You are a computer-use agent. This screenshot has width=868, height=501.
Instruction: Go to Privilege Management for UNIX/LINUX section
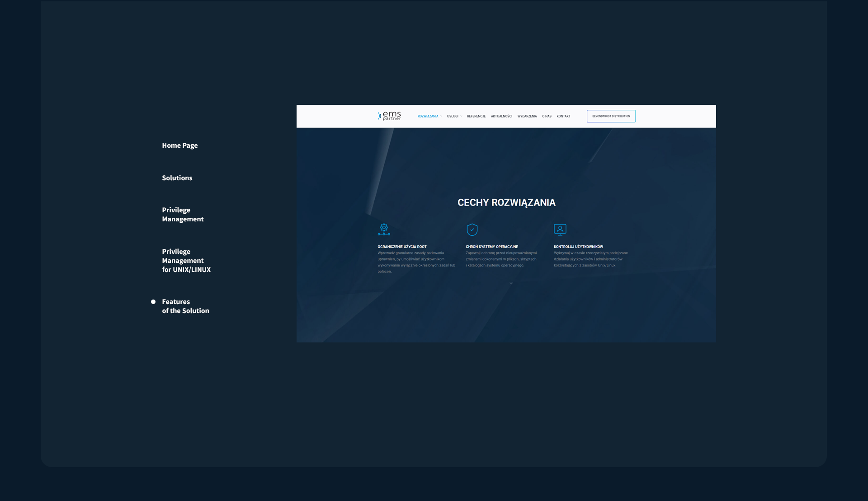coord(186,261)
